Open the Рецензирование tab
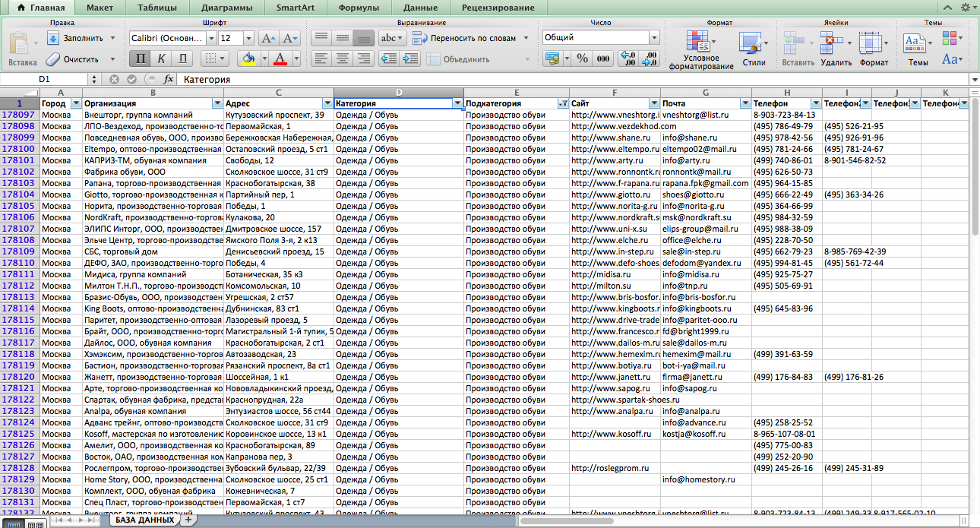This screenshot has width=980, height=528. tap(498, 8)
